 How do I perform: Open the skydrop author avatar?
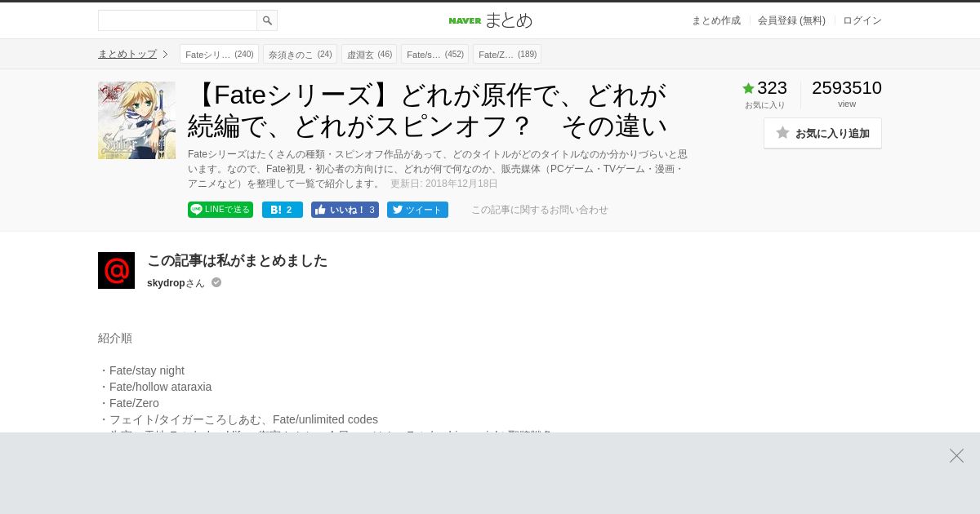point(116,270)
